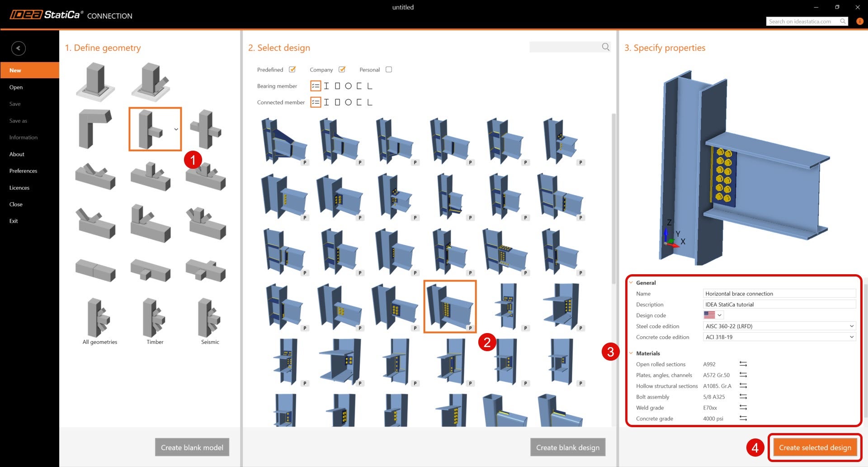The width and height of the screenshot is (868, 467).
Task: Open the dropdown arrow on the selected geometry
Action: pos(176,129)
